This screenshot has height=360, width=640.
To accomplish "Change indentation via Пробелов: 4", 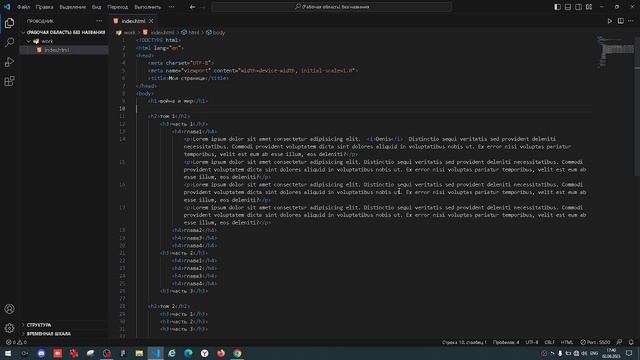I will click(506, 342).
